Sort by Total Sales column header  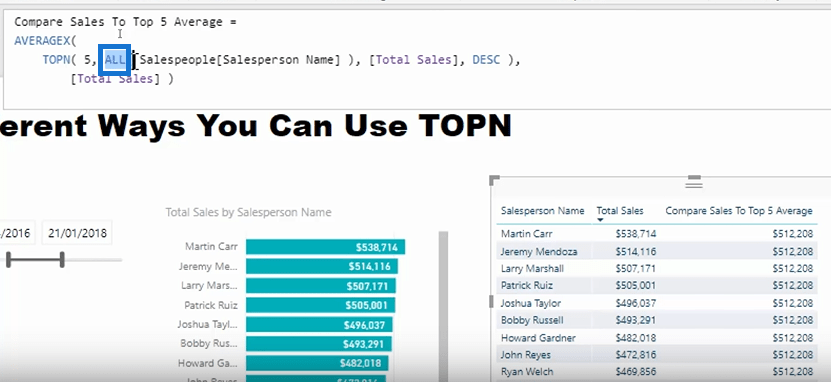(x=620, y=211)
